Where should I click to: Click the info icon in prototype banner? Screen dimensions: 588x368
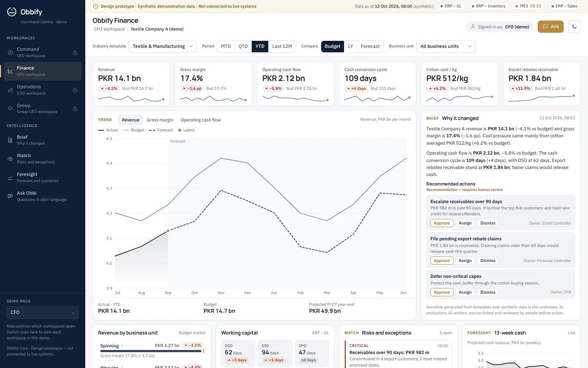coord(96,6)
